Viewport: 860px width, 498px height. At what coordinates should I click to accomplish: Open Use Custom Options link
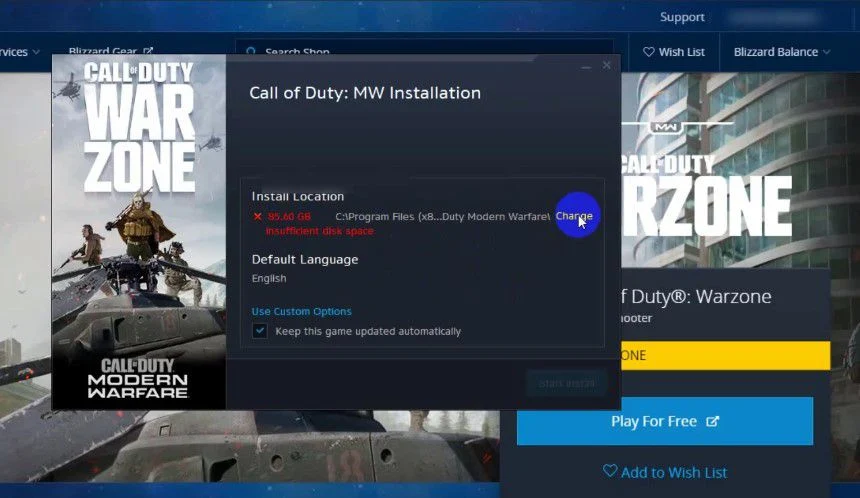[x=301, y=311]
